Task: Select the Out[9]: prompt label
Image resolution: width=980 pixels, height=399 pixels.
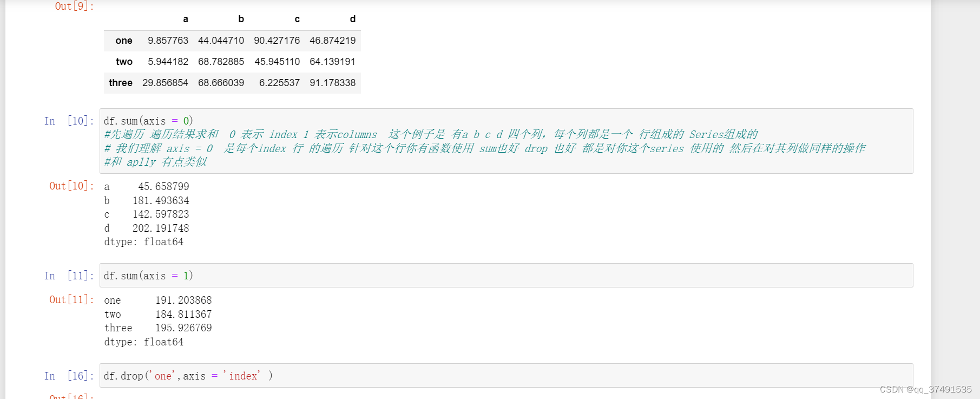Action: tap(74, 6)
